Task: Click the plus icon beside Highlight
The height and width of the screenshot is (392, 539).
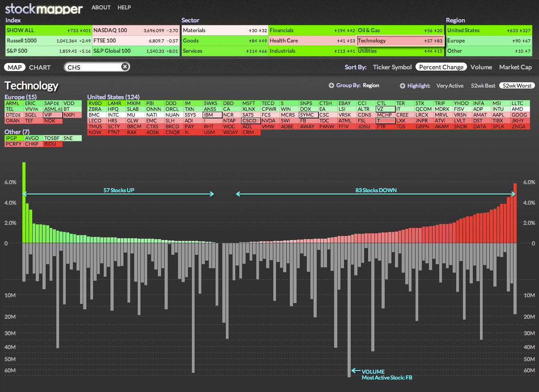Action: point(403,85)
